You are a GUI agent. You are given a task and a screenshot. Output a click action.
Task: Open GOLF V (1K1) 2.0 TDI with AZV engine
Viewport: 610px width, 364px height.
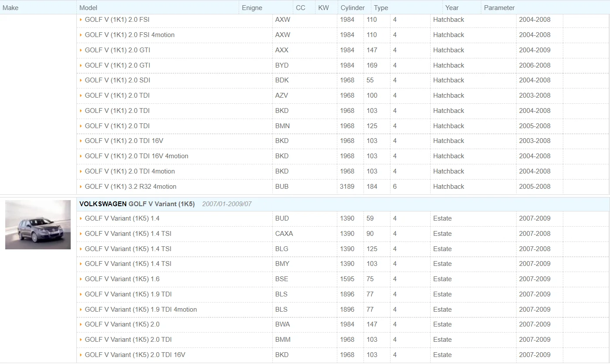coord(117,95)
